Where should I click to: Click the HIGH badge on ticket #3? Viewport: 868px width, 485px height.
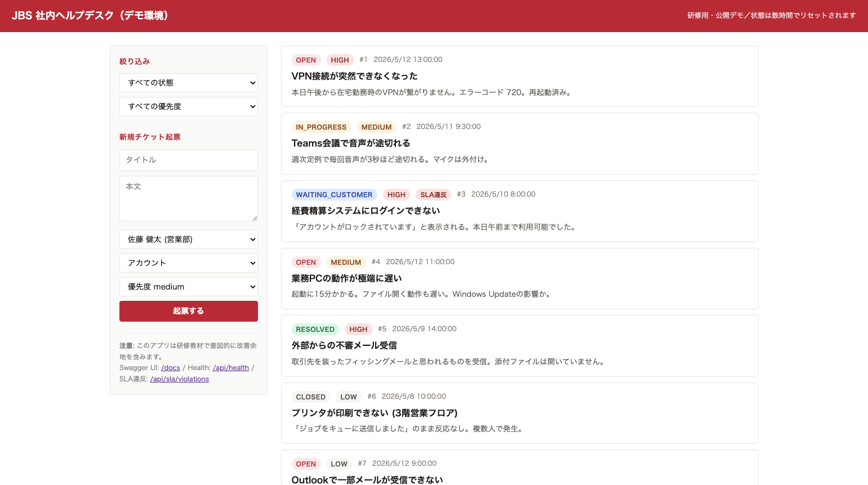click(397, 195)
